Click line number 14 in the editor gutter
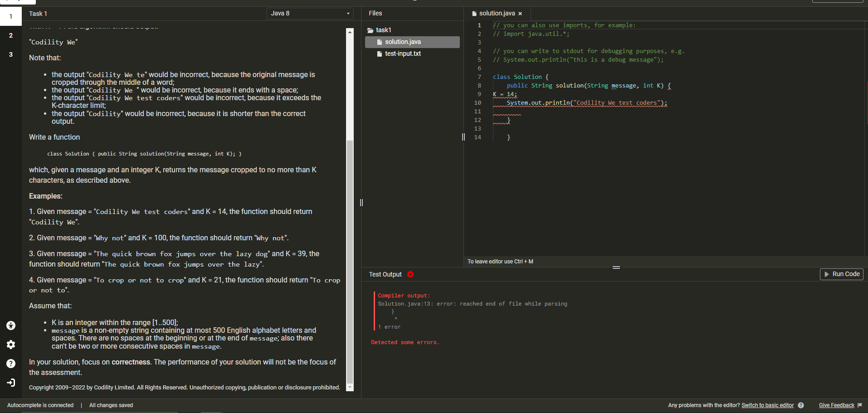This screenshot has width=868, height=413. 478,137
